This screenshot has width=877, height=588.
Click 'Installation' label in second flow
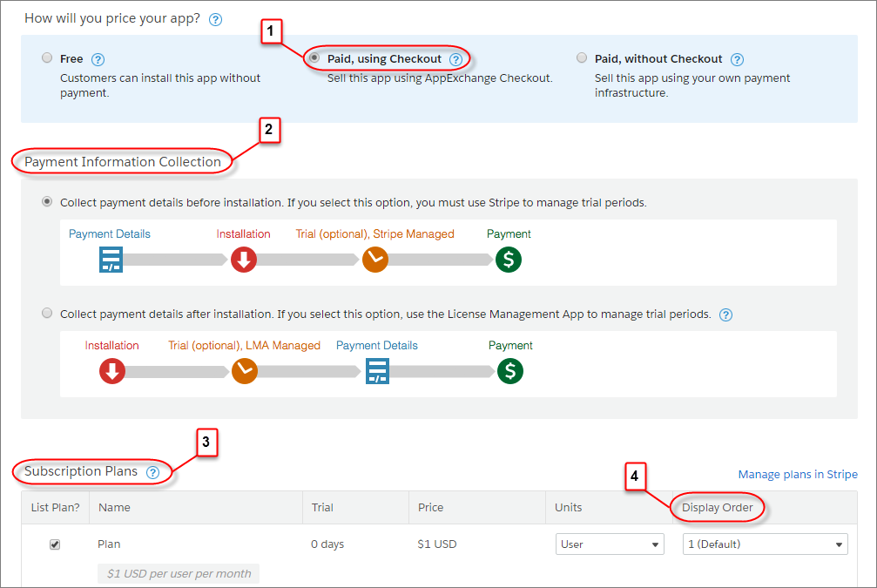tap(111, 345)
